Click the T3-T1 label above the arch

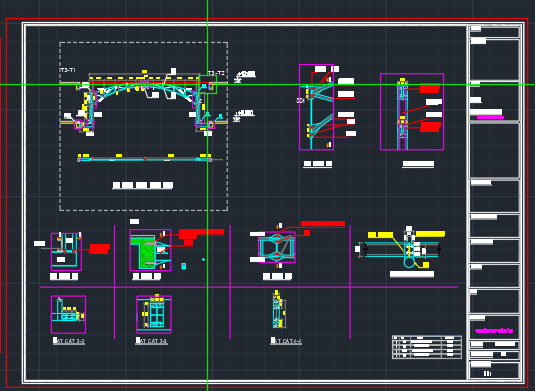[x=67, y=70]
